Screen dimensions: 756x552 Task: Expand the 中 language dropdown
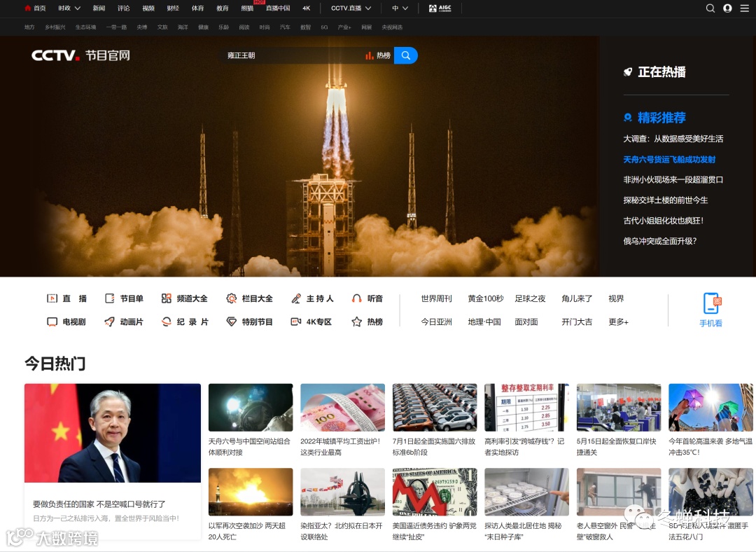pyautogui.click(x=405, y=8)
